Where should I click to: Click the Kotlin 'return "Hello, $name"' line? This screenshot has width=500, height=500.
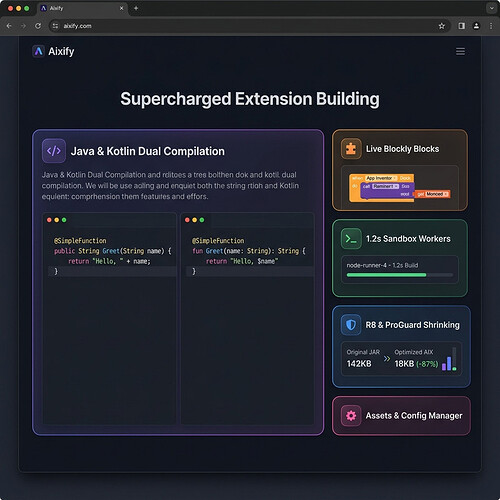click(x=242, y=261)
